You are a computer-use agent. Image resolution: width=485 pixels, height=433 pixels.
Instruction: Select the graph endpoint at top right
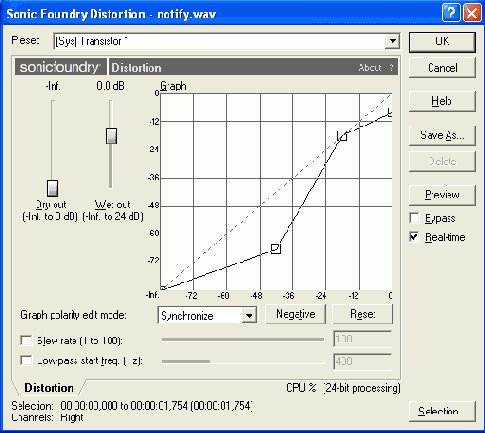pos(390,113)
